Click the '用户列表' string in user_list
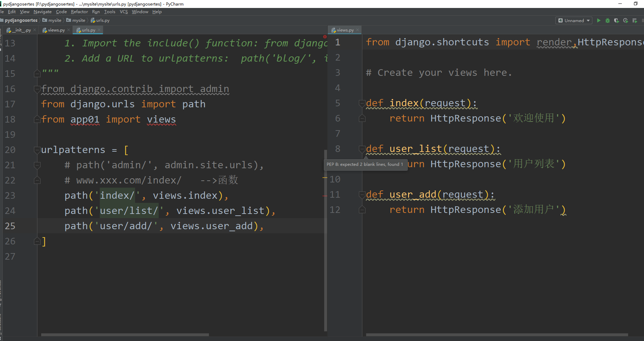The image size is (644, 341). coord(534,164)
